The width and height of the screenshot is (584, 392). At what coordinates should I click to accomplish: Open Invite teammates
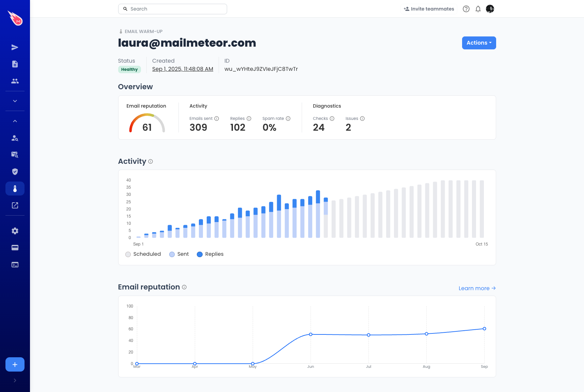click(429, 9)
